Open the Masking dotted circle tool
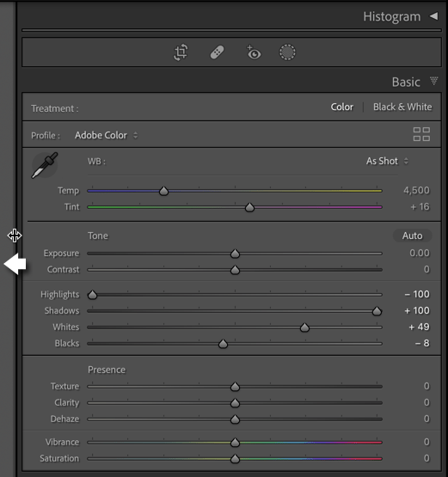 click(x=287, y=52)
